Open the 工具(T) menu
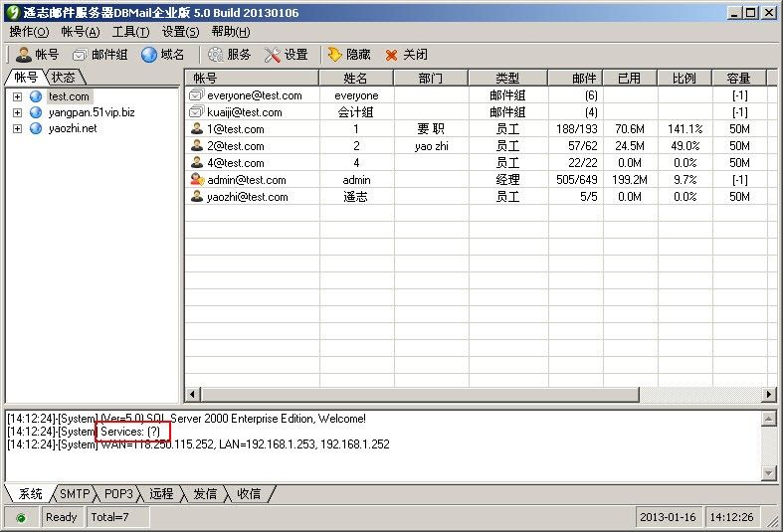The height and width of the screenshot is (532, 783). (x=130, y=32)
